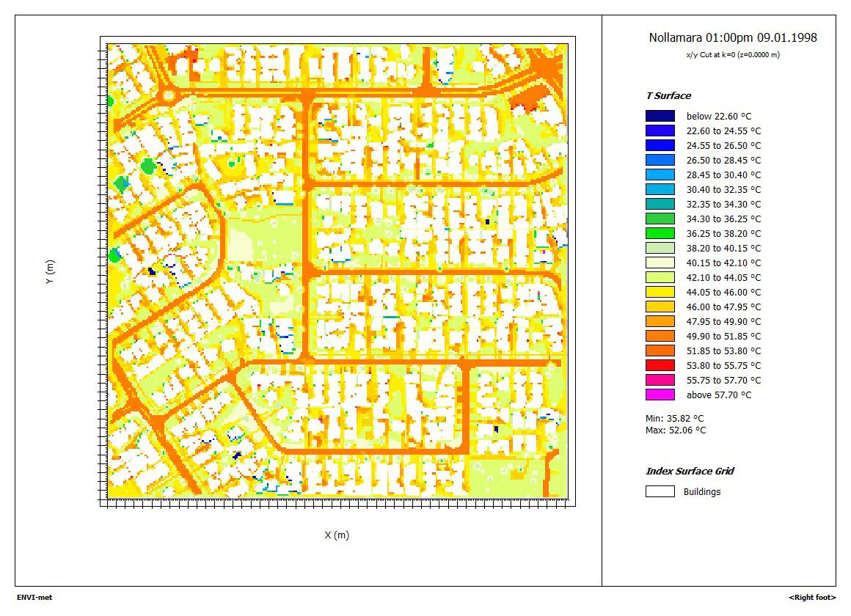
Task: Click the 'X (m)' axis label
Action: pos(337,535)
